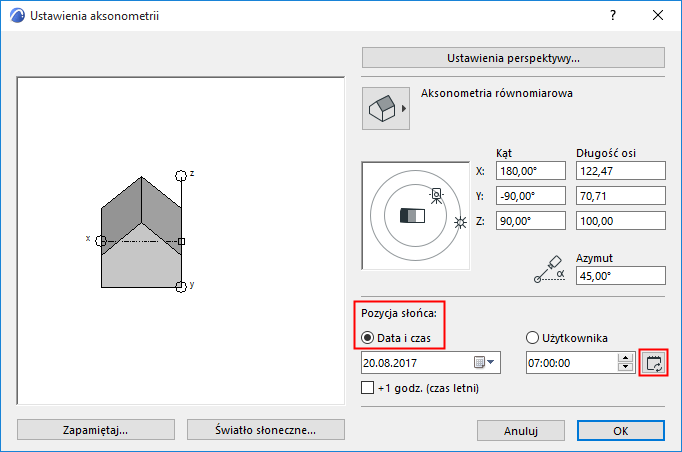Click the sun icon on the outer circle
Viewport: 682px width, 452px height.
click(x=460, y=223)
